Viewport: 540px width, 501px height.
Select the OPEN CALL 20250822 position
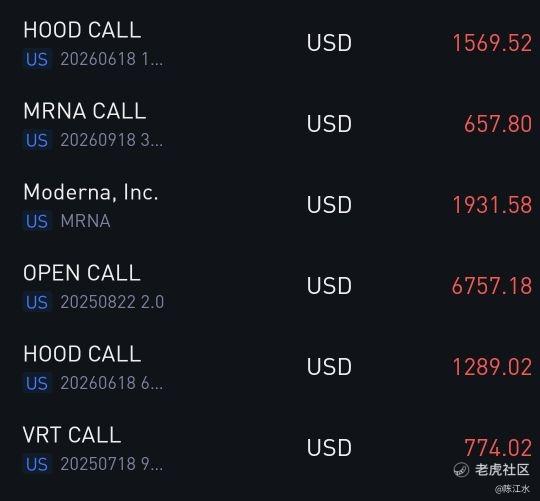click(x=270, y=286)
